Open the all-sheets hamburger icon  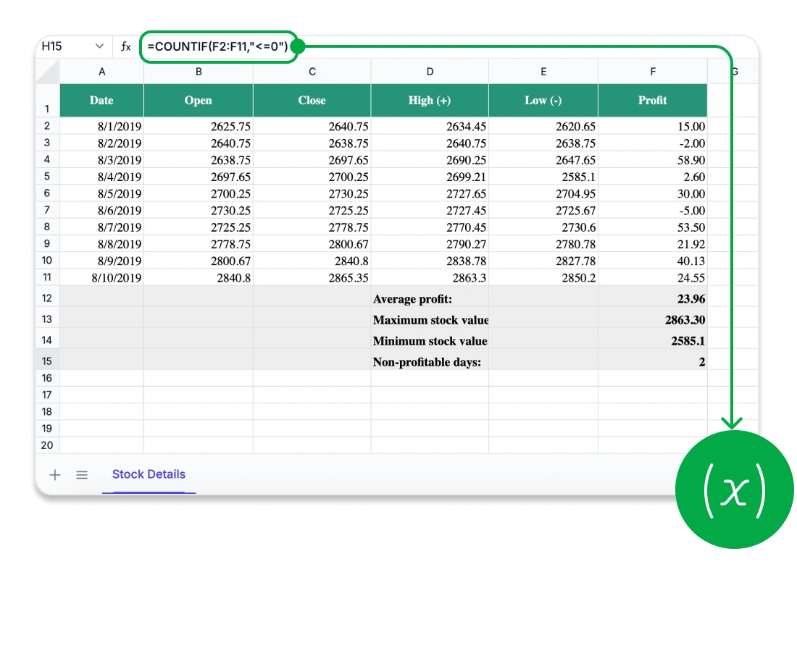(82, 474)
